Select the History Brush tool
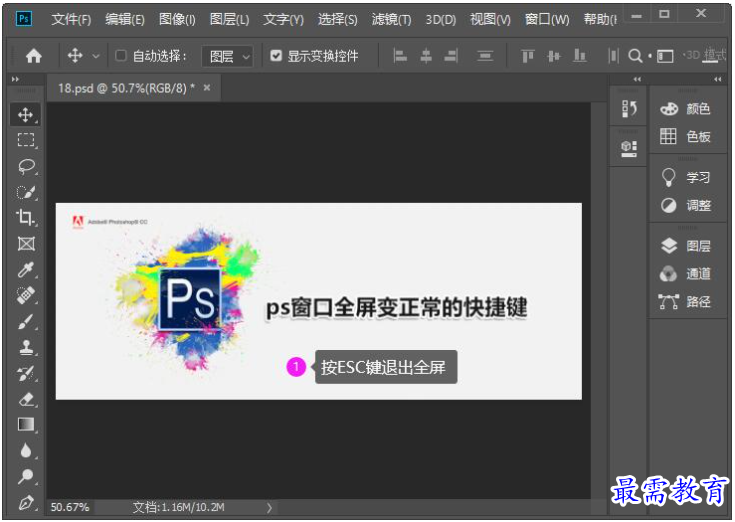The image size is (735, 522). 26,373
